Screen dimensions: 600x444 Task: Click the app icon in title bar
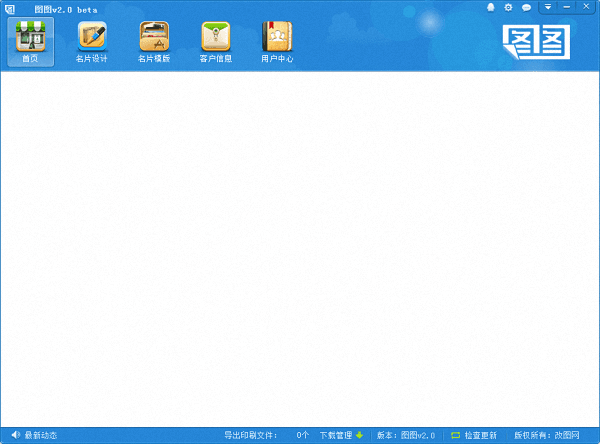pos(8,9)
